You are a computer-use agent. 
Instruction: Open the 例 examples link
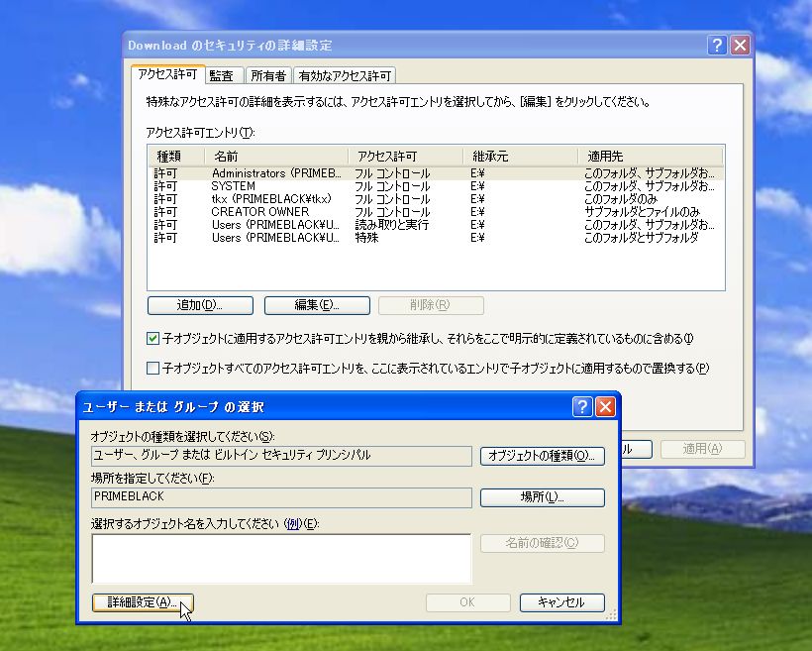tap(293, 523)
